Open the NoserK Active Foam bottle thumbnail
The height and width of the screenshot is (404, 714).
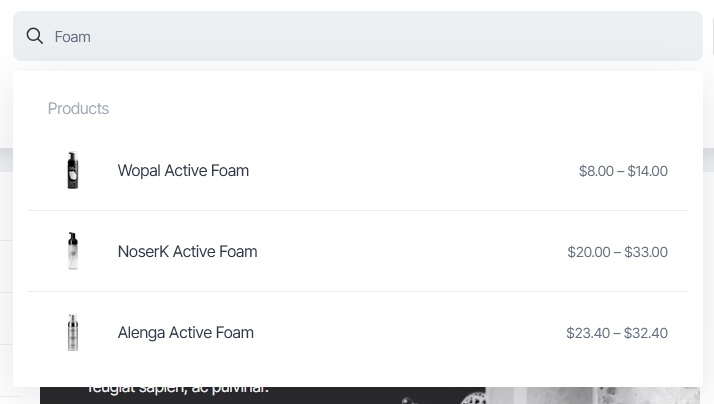(x=73, y=252)
